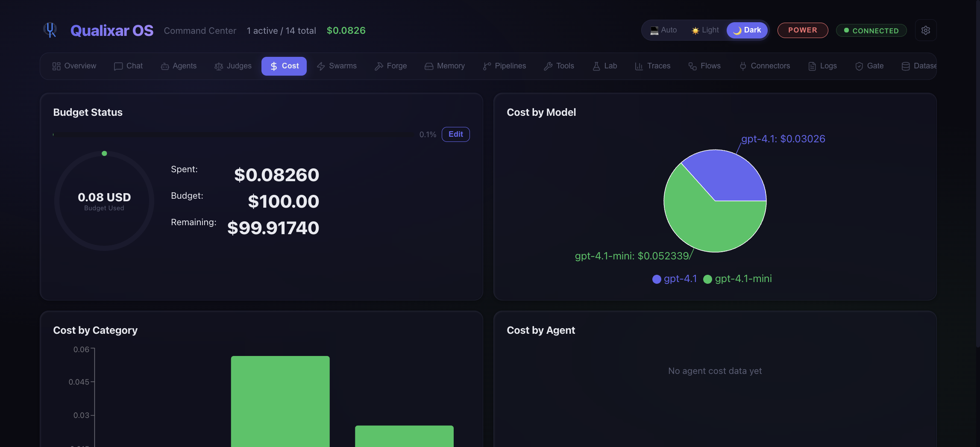Click the Forge hammer icon
The width and height of the screenshot is (980, 447).
(x=379, y=66)
